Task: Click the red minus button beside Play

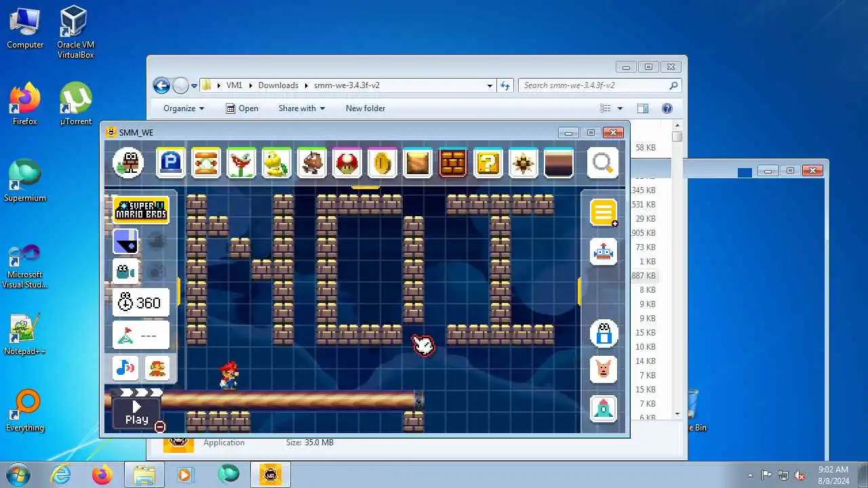Action: [160, 426]
